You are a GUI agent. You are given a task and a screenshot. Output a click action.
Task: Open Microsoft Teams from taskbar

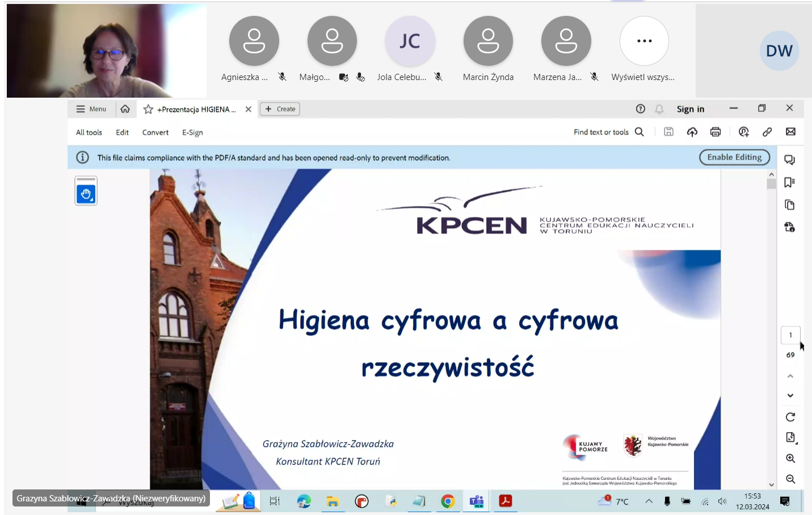477,501
